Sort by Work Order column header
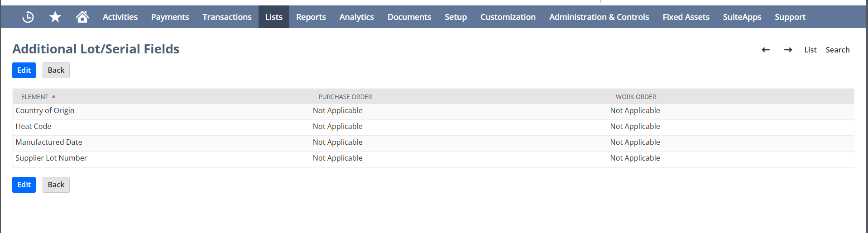 pyautogui.click(x=636, y=97)
